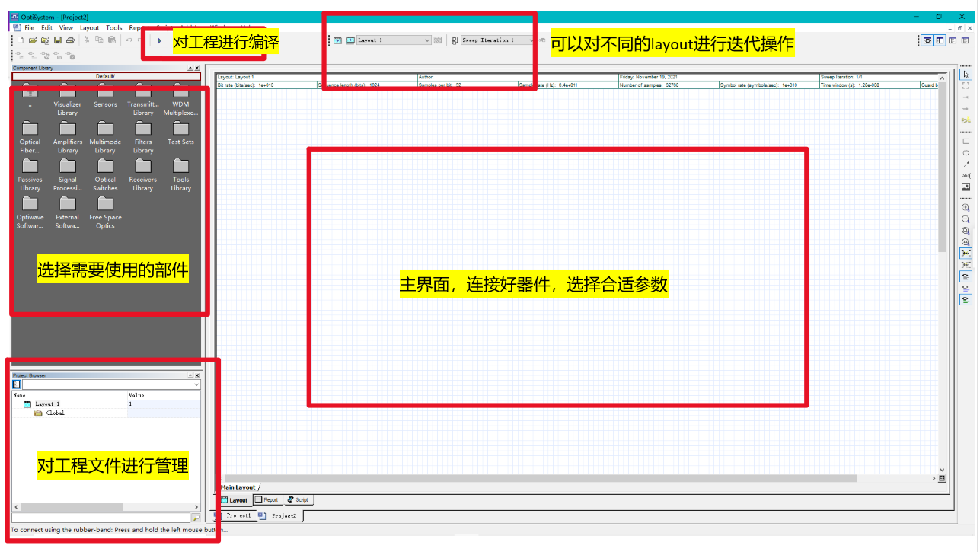
Task: Select the Global folder tree item
Action: click(x=56, y=413)
